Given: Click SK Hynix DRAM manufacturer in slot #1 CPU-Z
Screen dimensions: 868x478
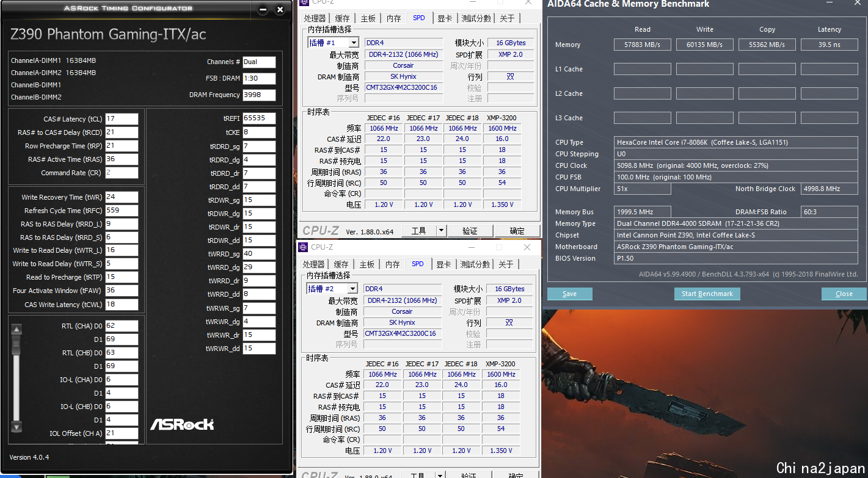Looking at the screenshot, I should coord(403,77).
